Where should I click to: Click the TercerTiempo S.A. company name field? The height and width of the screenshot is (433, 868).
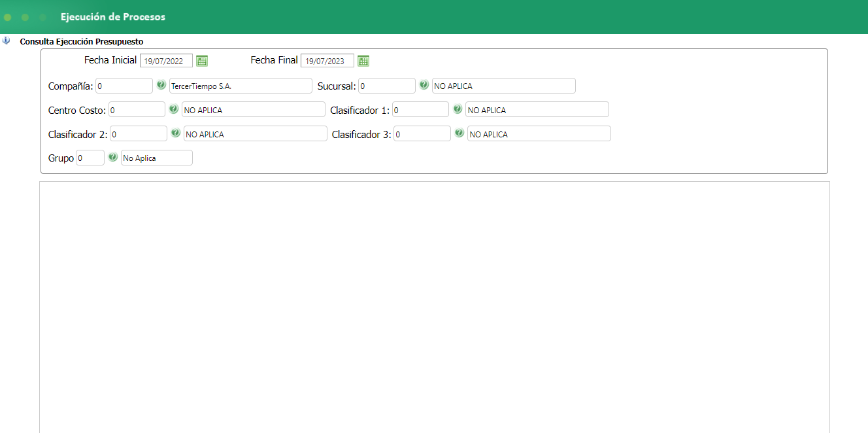coord(241,86)
